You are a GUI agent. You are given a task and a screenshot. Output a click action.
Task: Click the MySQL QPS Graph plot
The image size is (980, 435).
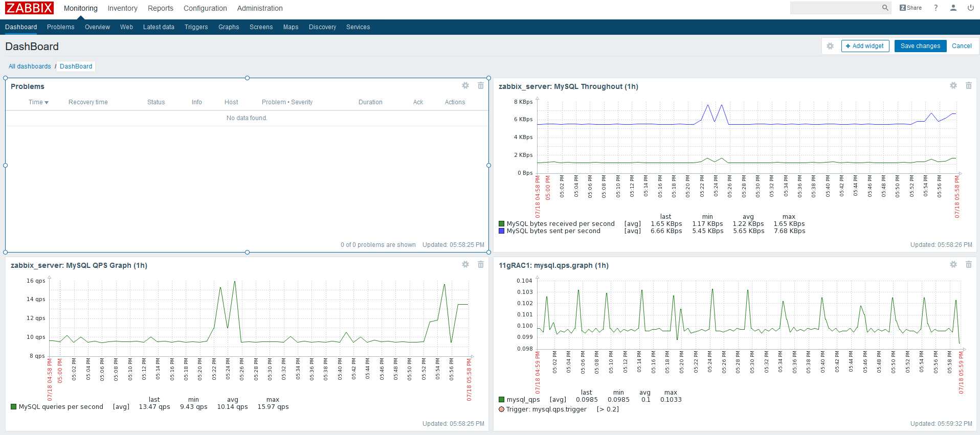[x=259, y=318]
